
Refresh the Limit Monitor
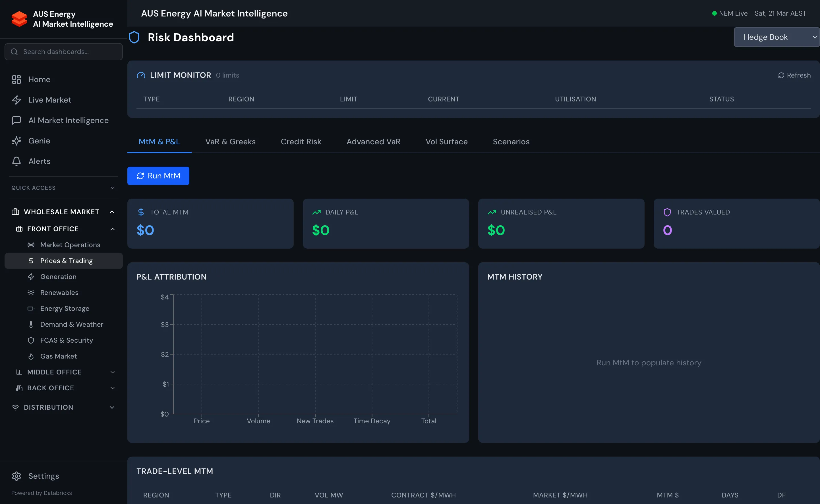coord(794,75)
